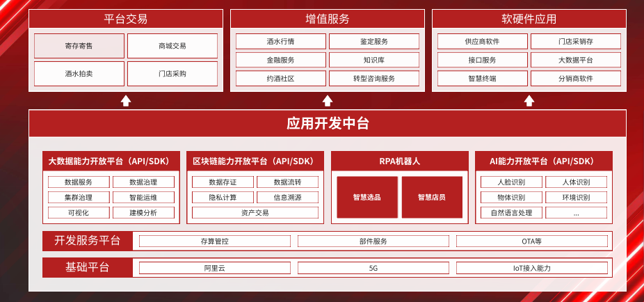Click the 寄存寄售 box

coord(79,46)
